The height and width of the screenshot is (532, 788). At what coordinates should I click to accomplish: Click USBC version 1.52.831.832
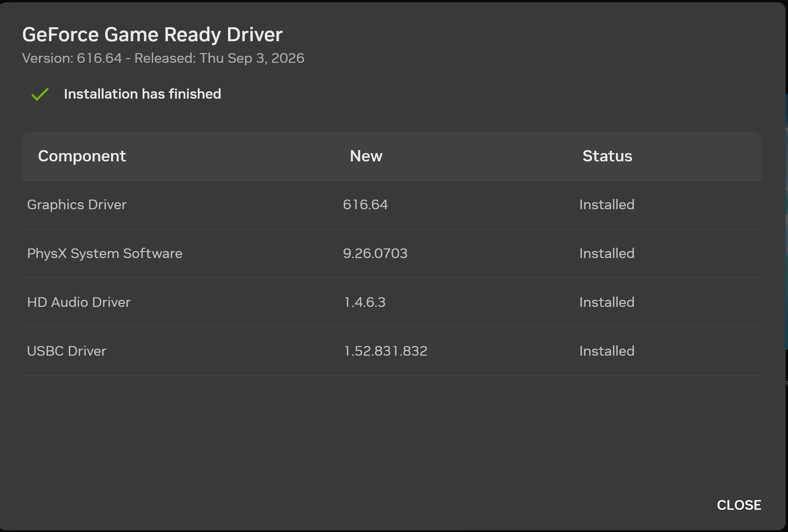386,351
